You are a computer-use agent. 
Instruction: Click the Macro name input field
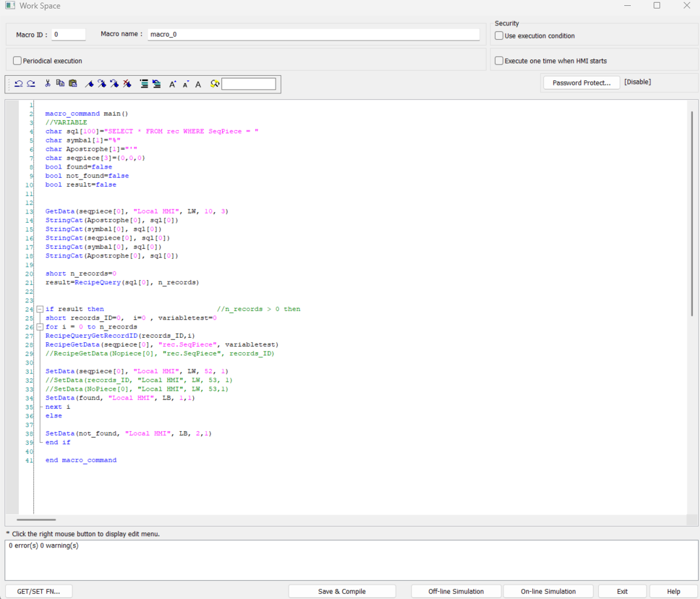click(313, 35)
